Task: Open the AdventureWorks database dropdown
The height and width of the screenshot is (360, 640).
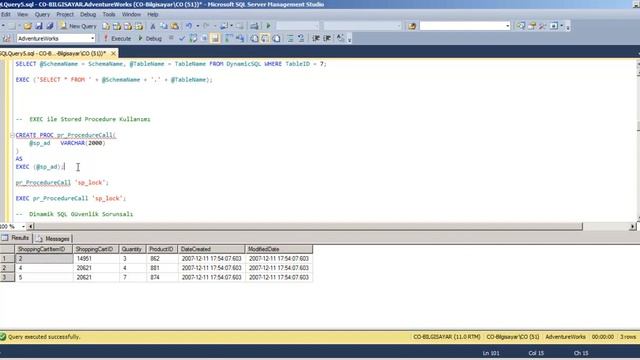Action: (x=93, y=38)
